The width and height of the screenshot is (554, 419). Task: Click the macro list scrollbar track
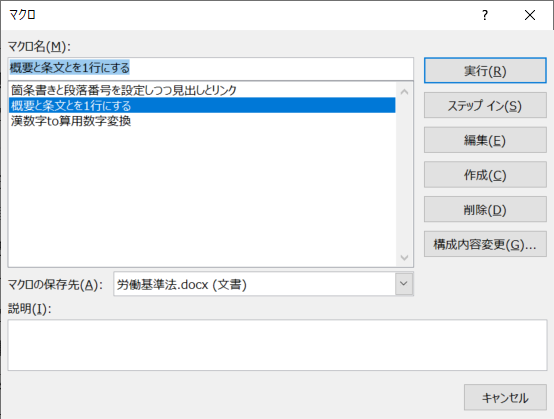click(405, 175)
